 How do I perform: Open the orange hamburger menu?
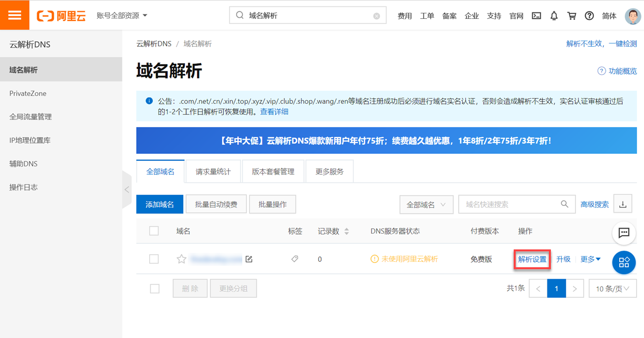(x=15, y=15)
